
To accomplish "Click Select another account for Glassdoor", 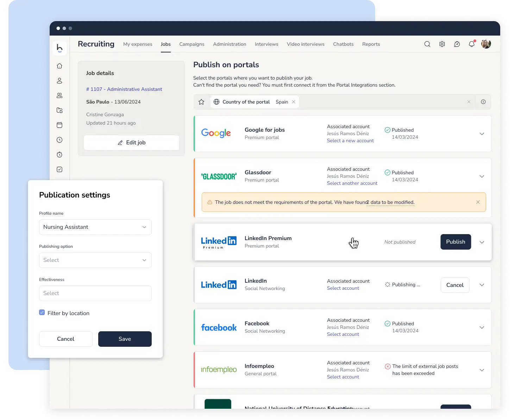I will pyautogui.click(x=352, y=183).
